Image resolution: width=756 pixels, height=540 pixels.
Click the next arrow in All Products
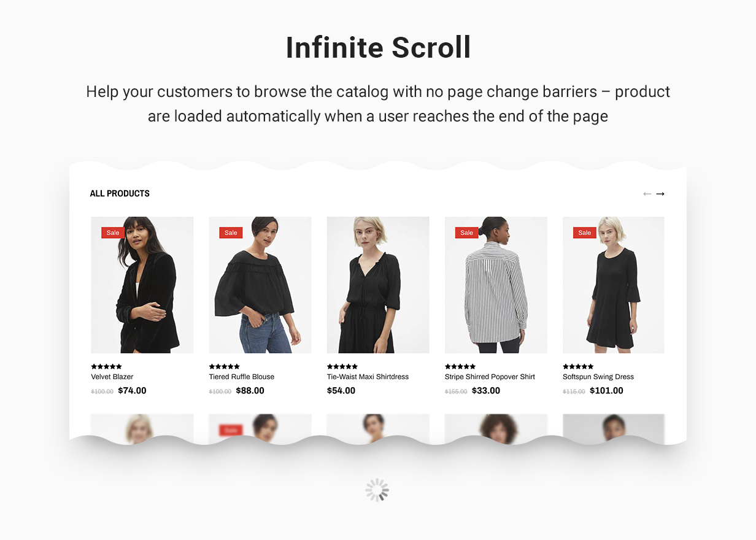coord(660,194)
